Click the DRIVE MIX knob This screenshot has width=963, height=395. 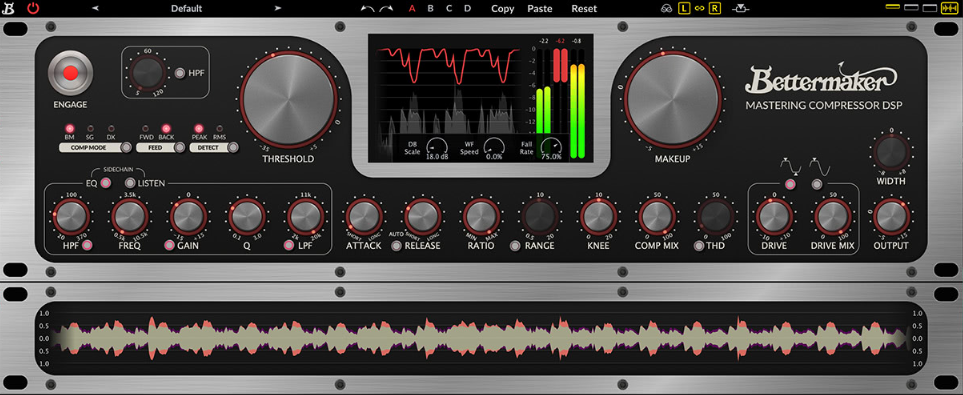click(x=833, y=216)
